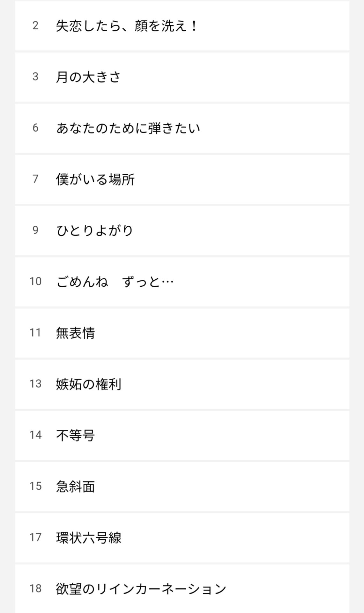Tap the song 欲望のリインカーネーション
This screenshot has height=613, width=364.
tap(141, 588)
